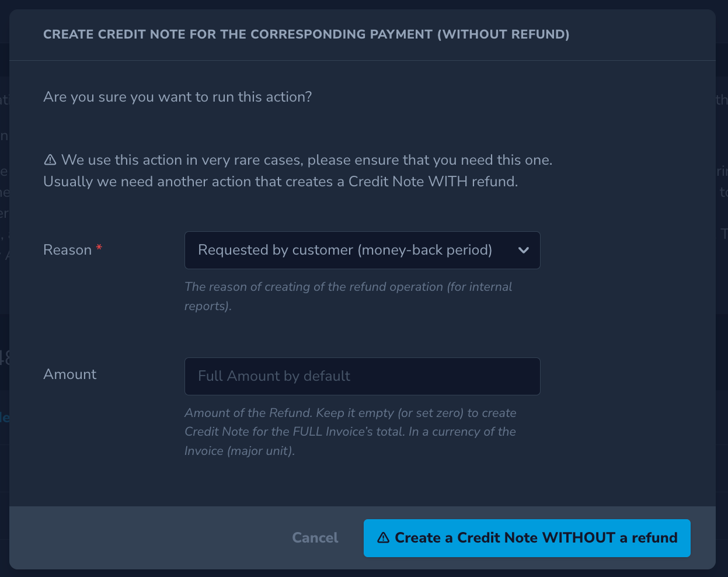The image size is (728, 577).
Task: Click the dialog title about creating a credit note
Action: click(306, 34)
